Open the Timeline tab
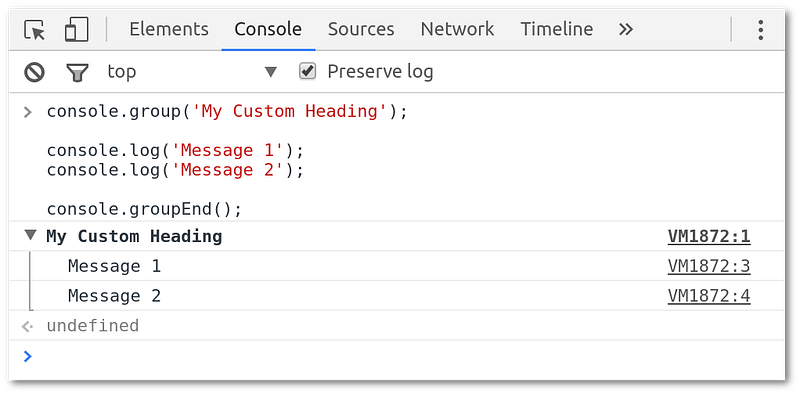Image resolution: width=800 pixels, height=395 pixels. point(557,29)
